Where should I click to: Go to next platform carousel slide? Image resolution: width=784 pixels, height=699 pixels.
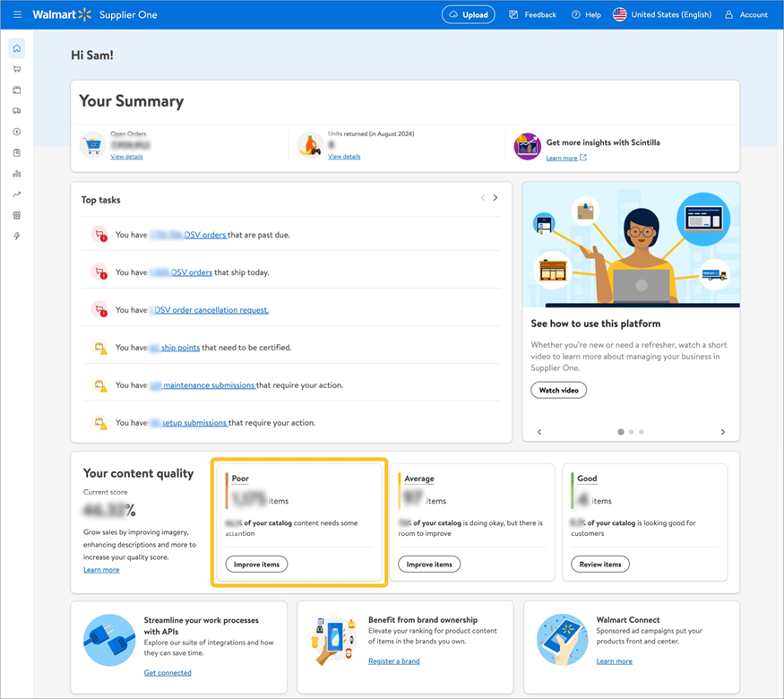click(722, 432)
